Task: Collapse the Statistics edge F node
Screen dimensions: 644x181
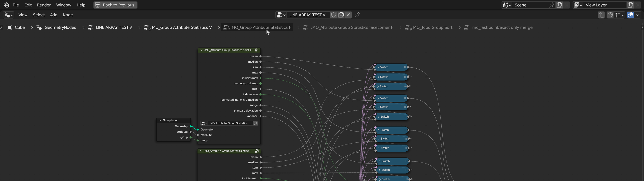Action: [x=201, y=151]
